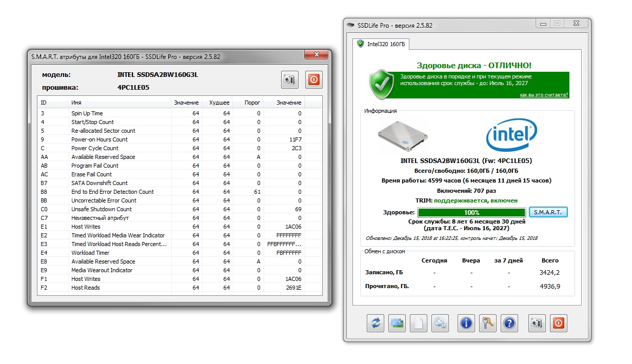Screen dimensions: 632x364
Task: Click the Худшее column header
Action: 218,103
